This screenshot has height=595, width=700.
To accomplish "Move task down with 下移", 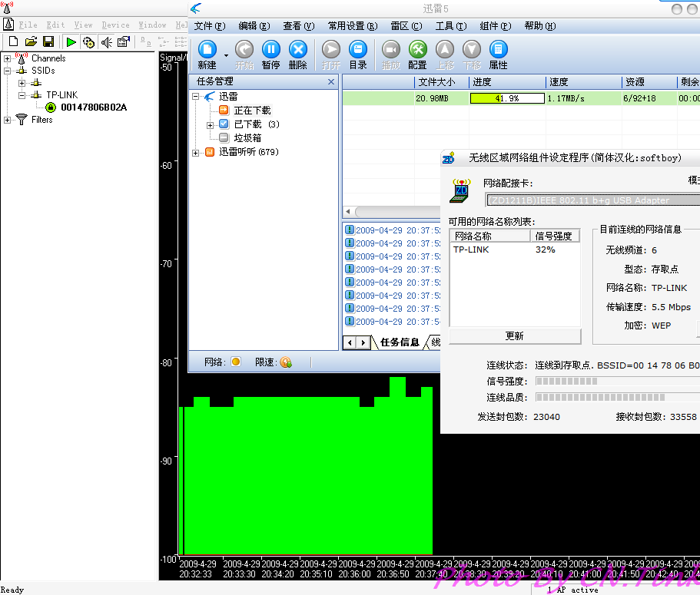I will point(472,55).
